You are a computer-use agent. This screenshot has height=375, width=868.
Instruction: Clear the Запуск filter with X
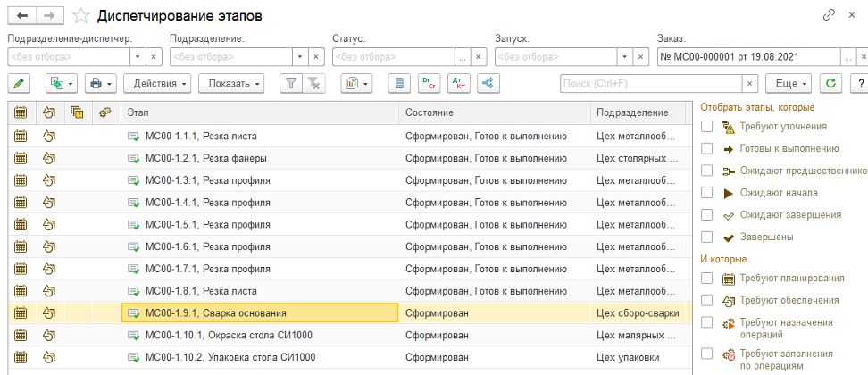(x=641, y=57)
